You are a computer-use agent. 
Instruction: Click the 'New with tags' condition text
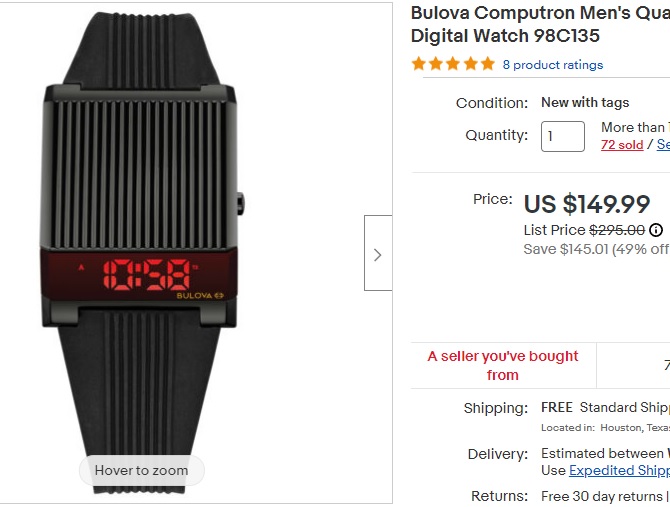[585, 103]
